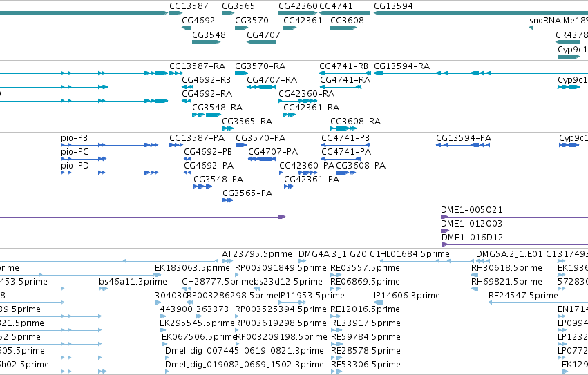
Task: Click the CG42361 gene label
Action: point(303,20)
